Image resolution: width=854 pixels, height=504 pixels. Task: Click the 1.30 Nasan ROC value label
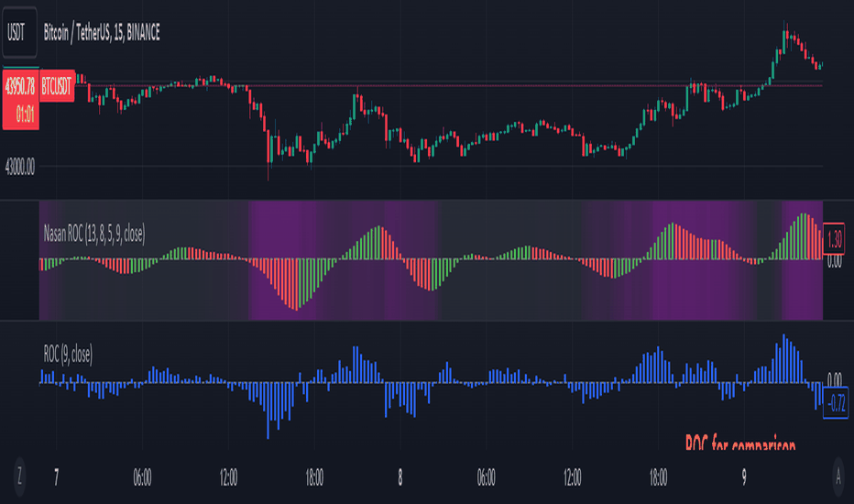834,238
